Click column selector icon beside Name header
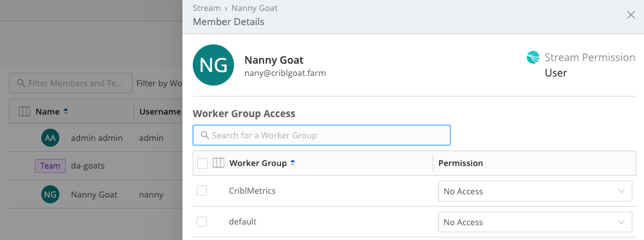The image size is (644, 240). 24,111
